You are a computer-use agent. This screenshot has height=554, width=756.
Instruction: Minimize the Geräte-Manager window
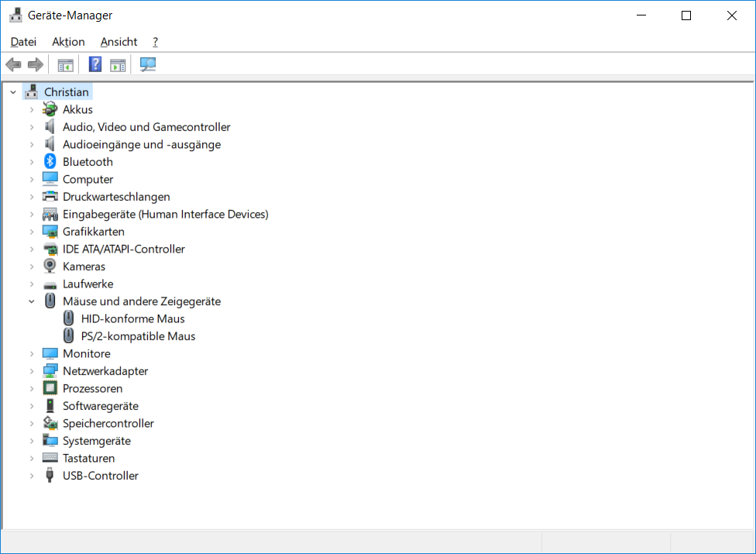(641, 15)
